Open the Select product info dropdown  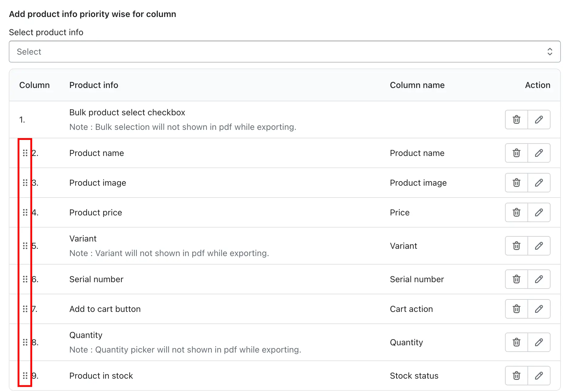[x=284, y=52]
